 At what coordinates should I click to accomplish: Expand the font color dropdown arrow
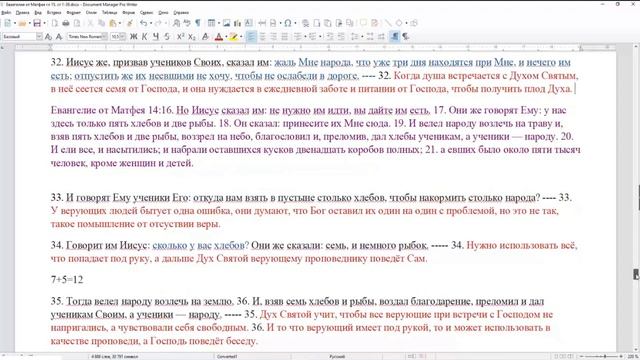pos(226,37)
